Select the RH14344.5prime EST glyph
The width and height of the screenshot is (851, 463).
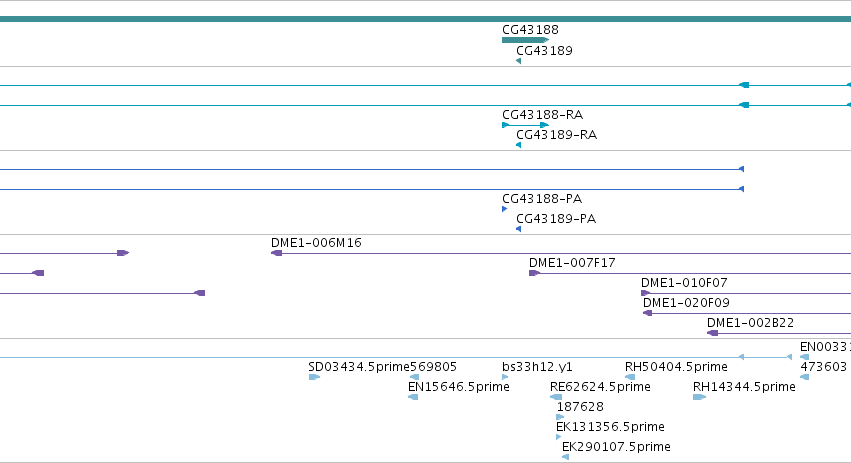point(700,397)
